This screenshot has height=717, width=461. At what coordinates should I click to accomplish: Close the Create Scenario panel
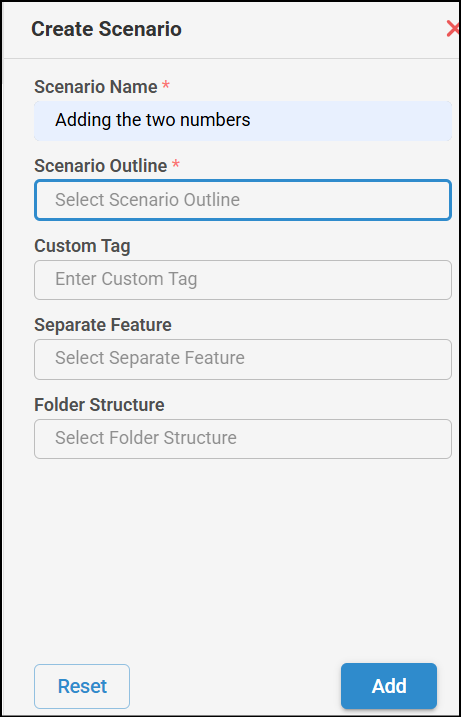coord(453,29)
